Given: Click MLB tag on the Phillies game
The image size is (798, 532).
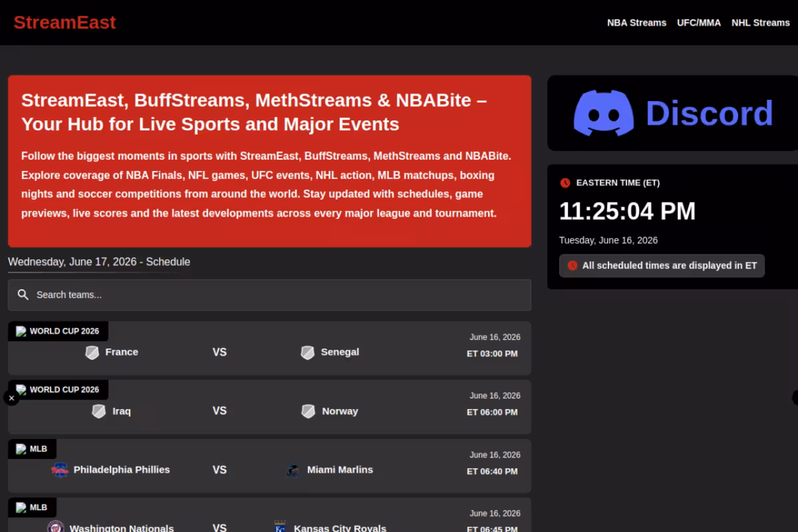Looking at the screenshot, I should (x=32, y=449).
